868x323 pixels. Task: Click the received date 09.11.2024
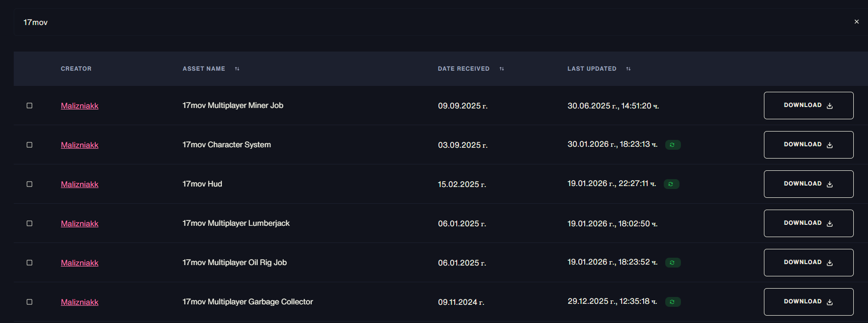click(x=461, y=302)
